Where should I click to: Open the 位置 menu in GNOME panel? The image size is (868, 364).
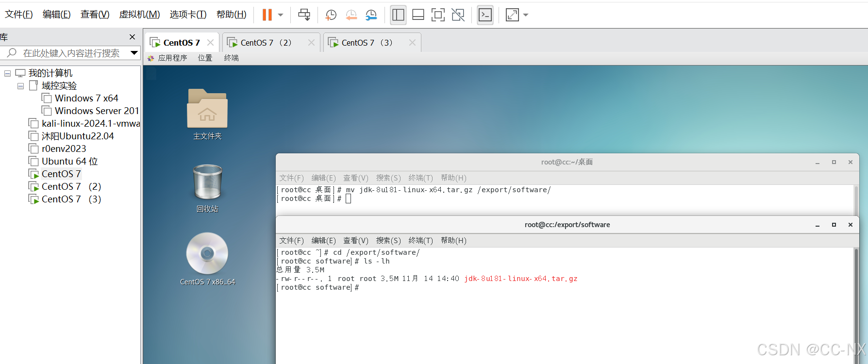[x=205, y=58]
